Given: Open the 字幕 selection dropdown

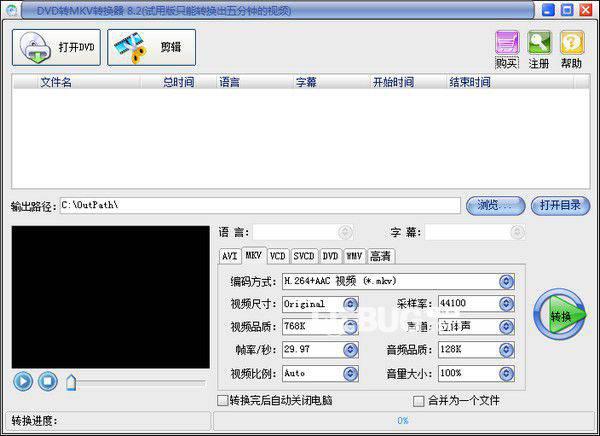Looking at the screenshot, I should (517, 232).
